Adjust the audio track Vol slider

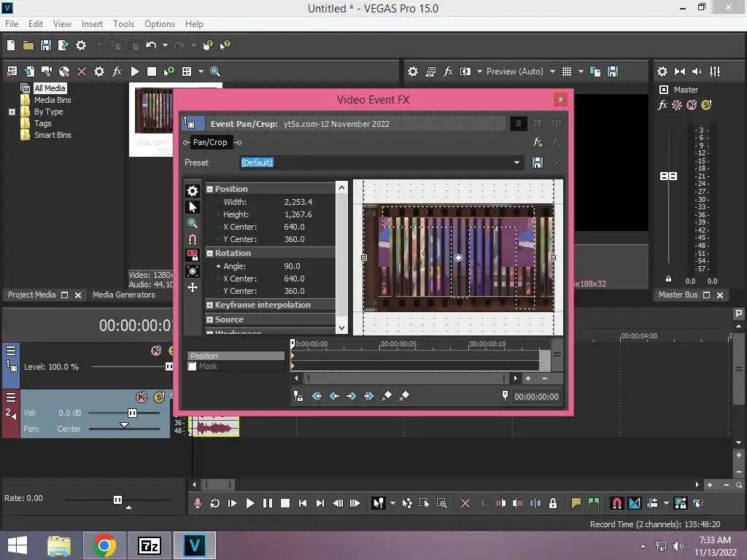(133, 413)
